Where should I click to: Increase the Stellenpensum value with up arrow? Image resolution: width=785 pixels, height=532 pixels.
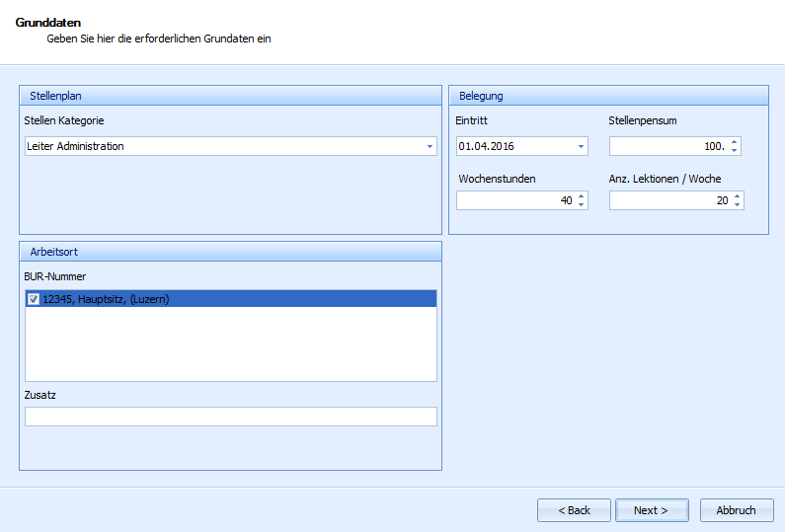coord(734,142)
